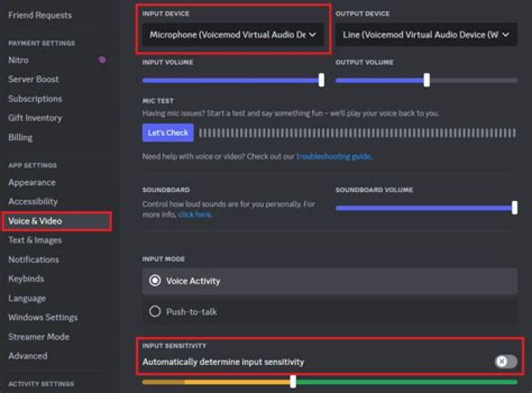Open the Input Device dropdown
532x393 pixels.
click(x=233, y=35)
